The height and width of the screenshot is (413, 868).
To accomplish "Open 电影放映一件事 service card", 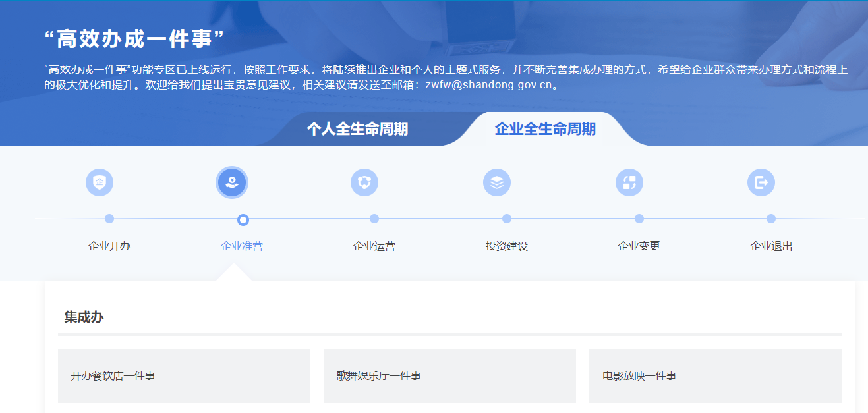I will [715, 376].
